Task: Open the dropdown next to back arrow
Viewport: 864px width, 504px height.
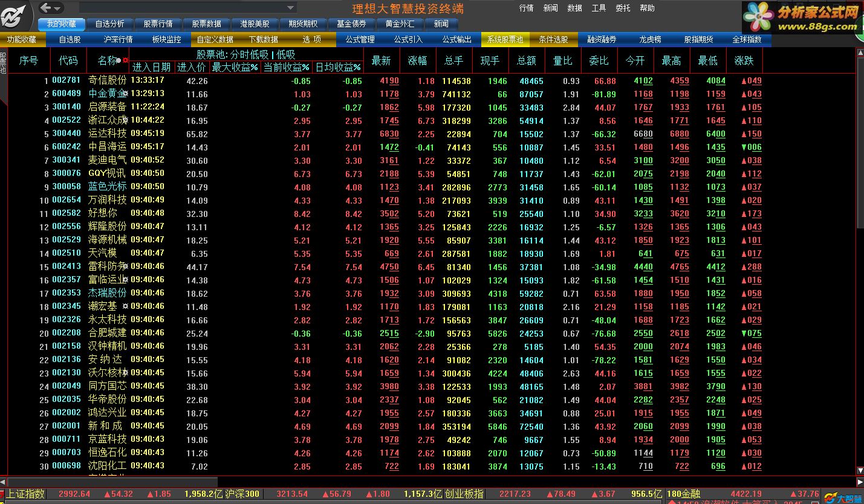Action: point(59,8)
